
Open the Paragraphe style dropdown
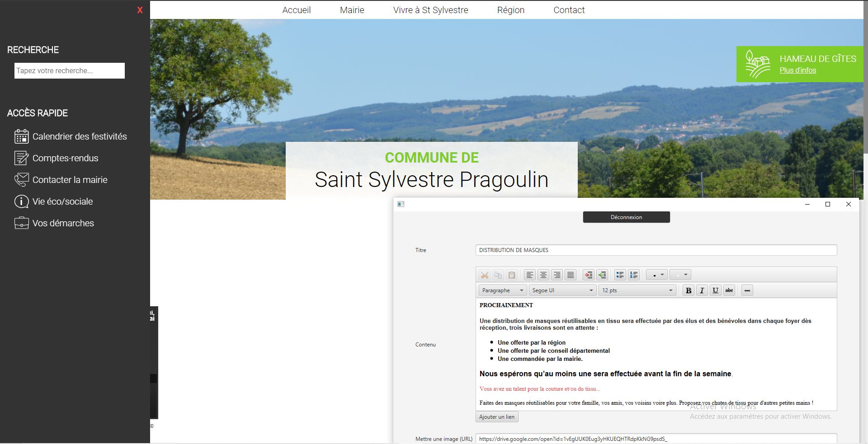tap(502, 290)
